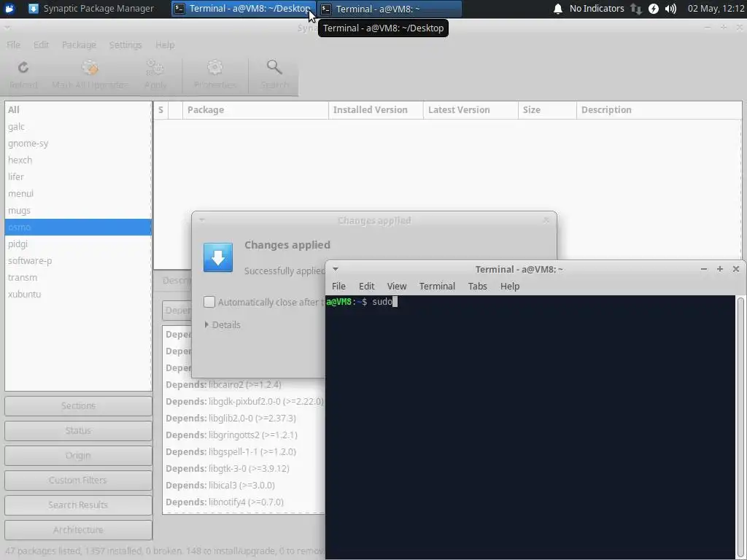Viewport: 747px width, 560px height.
Task: Click the network connection arrows icon
Action: (636, 9)
